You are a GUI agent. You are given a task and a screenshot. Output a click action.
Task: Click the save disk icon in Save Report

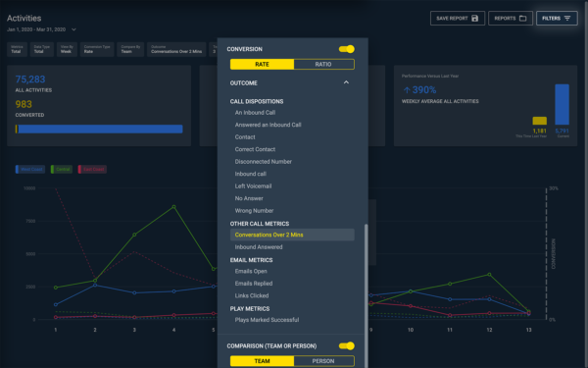[474, 18]
